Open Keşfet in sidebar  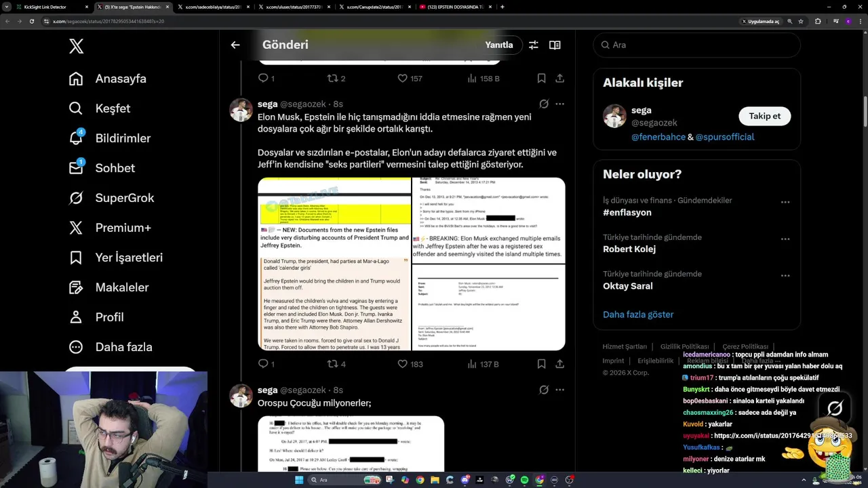click(100, 108)
